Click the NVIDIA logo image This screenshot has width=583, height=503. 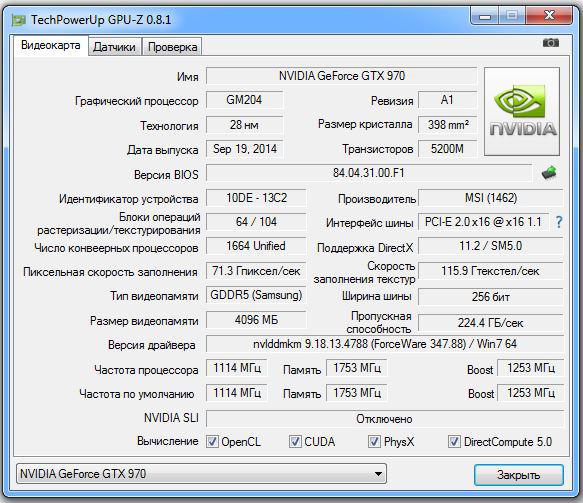pos(522,111)
